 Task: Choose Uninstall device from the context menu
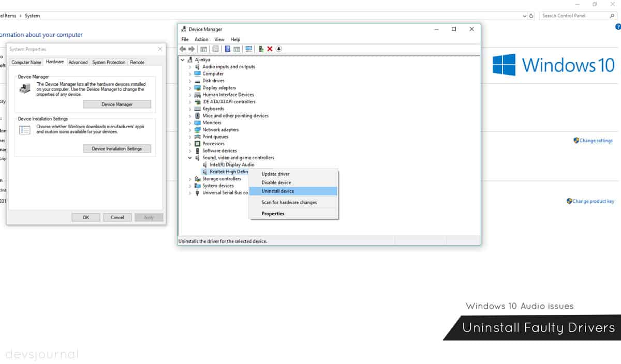pos(293,191)
